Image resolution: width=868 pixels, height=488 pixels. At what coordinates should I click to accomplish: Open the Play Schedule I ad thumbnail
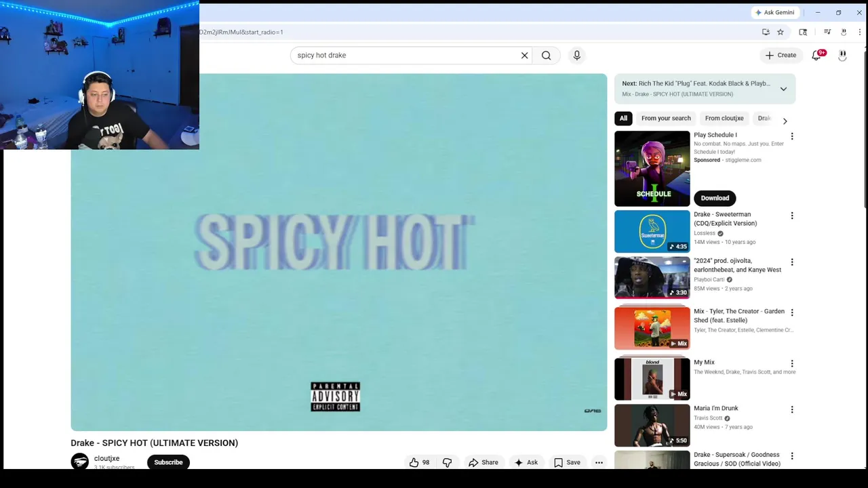pyautogui.click(x=652, y=169)
